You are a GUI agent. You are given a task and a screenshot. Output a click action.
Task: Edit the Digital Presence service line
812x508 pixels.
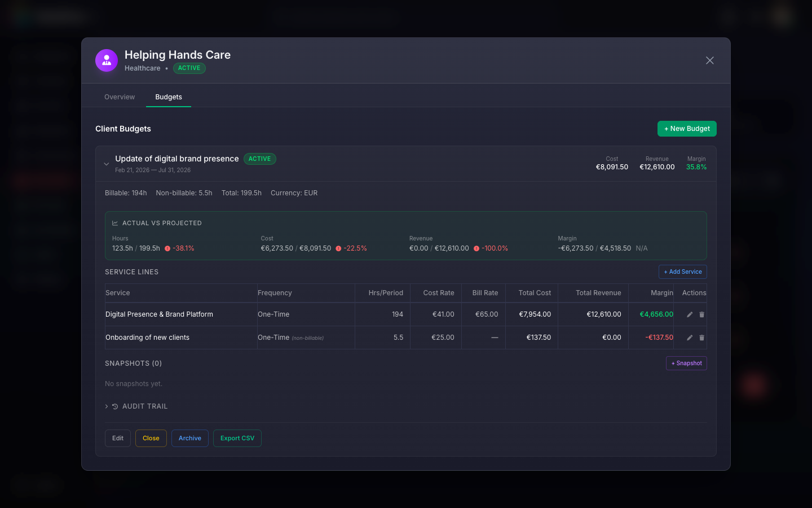689,314
